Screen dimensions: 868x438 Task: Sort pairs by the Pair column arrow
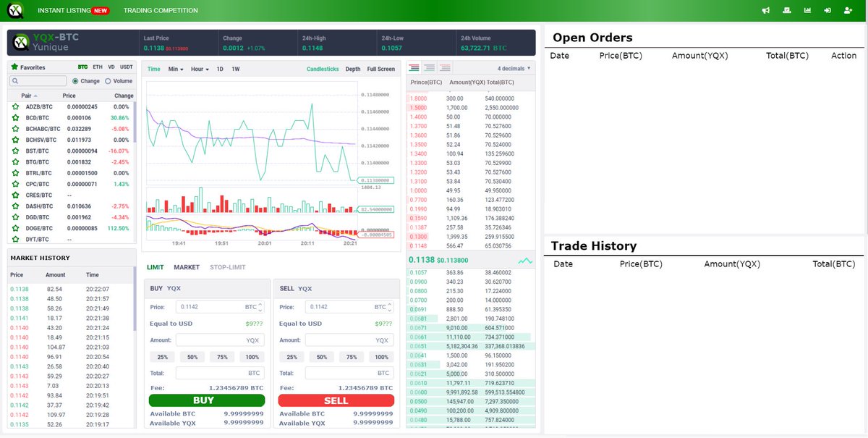[x=35, y=96]
